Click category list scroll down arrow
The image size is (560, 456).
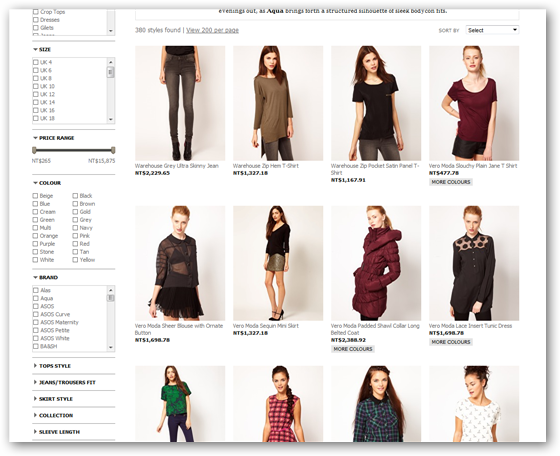click(111, 31)
